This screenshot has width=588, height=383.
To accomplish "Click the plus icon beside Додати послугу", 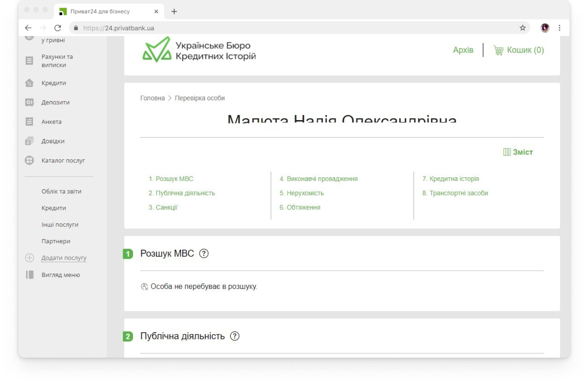I will click(x=30, y=258).
